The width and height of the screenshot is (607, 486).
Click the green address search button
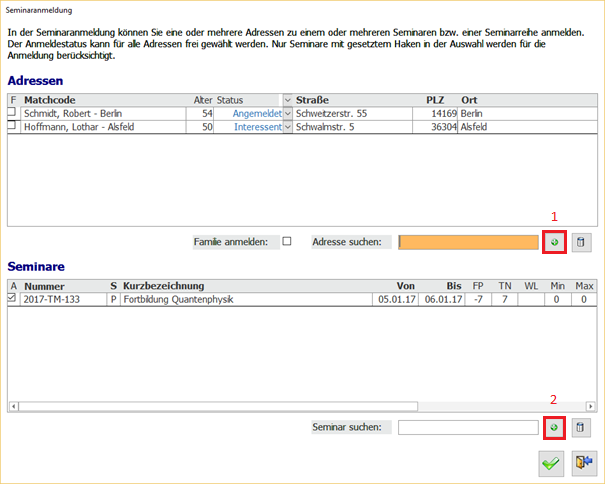554,241
